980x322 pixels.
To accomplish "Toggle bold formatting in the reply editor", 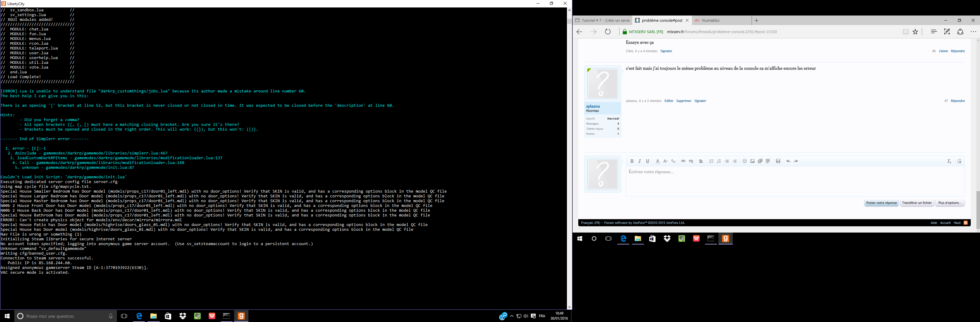I will (x=632, y=161).
